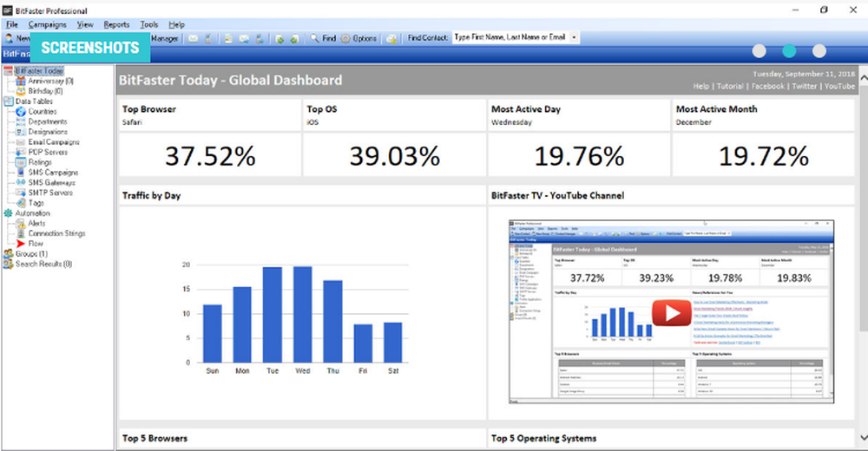Screen dimensions: 868x451
Task: Click the 19.72% Most Active Month value
Action: (763, 156)
